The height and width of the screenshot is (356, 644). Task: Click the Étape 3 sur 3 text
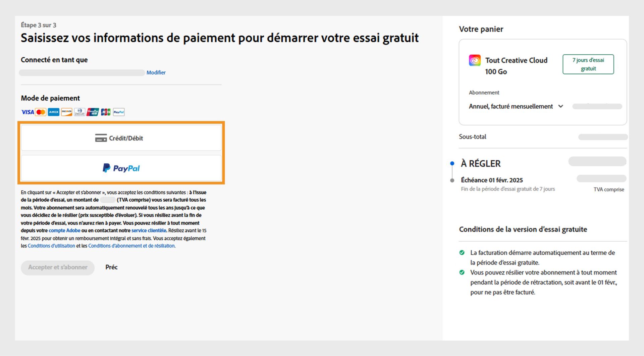pos(39,25)
